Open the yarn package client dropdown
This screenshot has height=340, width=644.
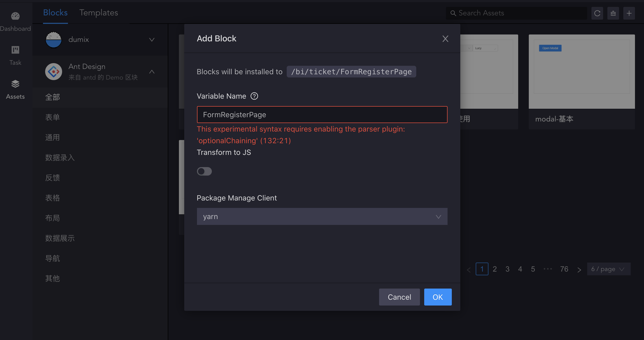[x=322, y=216]
